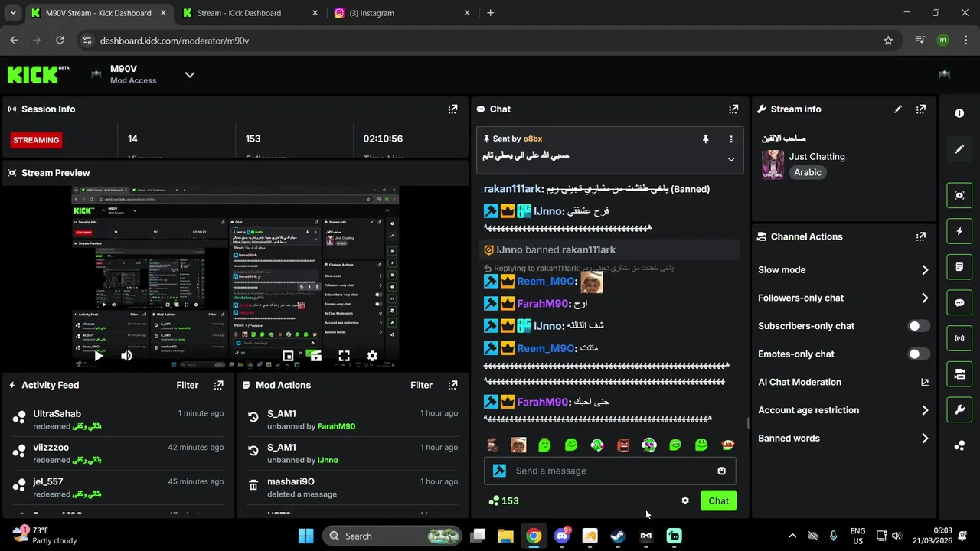Click the wrench sidebar icon

click(959, 409)
